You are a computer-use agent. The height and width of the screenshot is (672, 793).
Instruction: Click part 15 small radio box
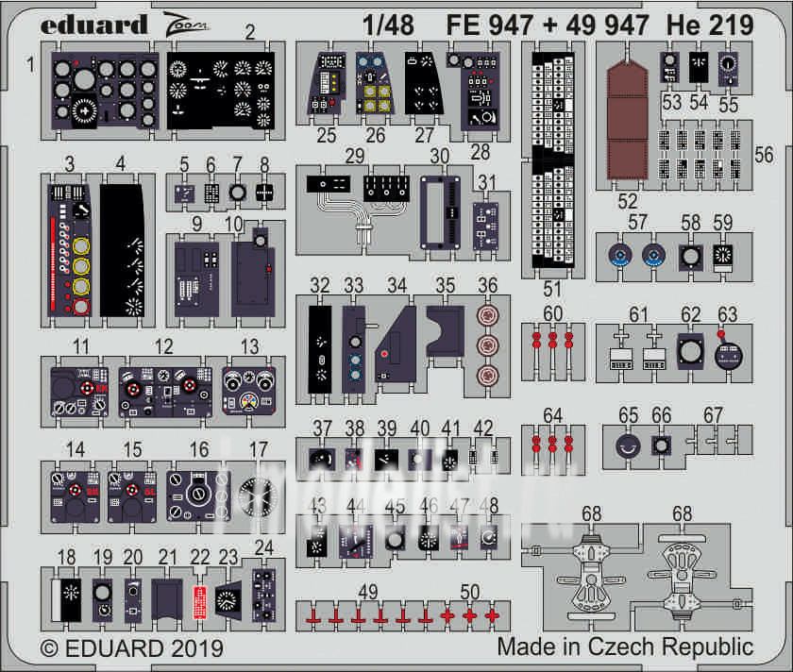click(x=132, y=496)
